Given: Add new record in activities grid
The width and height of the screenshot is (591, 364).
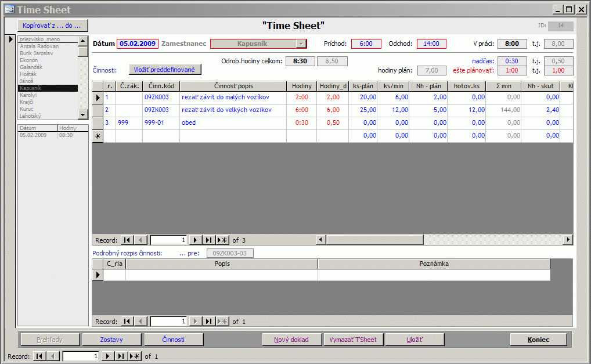Looking at the screenshot, I should point(222,240).
